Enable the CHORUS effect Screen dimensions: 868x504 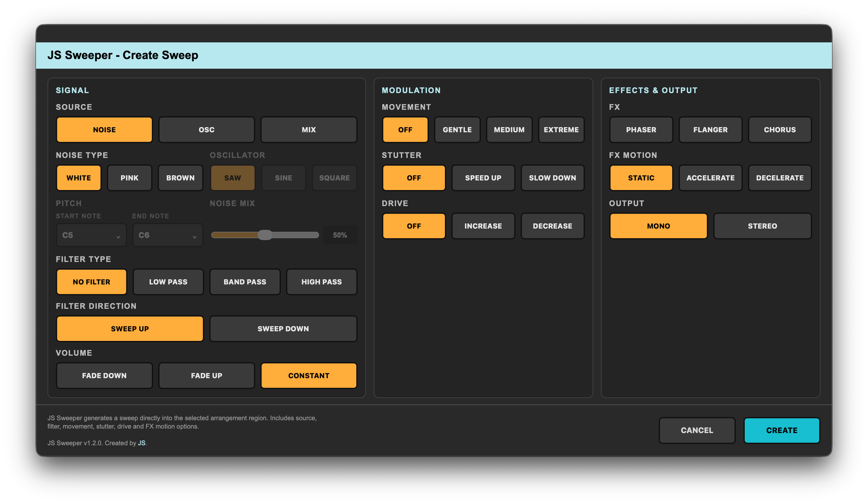(x=780, y=129)
